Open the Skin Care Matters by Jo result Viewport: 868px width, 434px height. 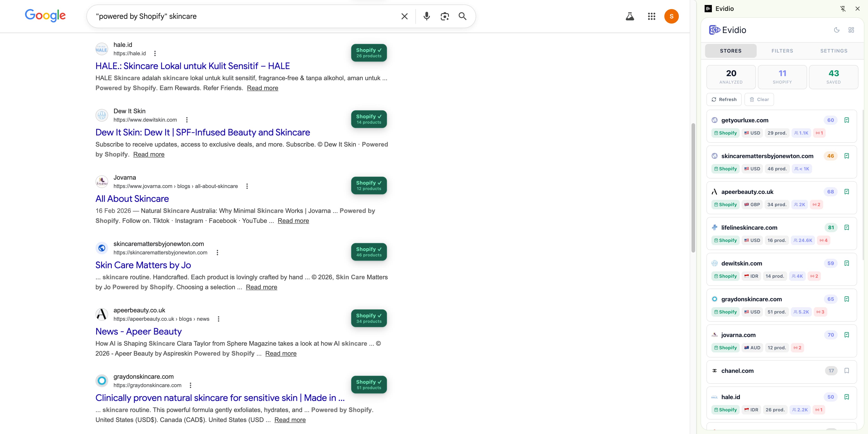click(x=143, y=265)
